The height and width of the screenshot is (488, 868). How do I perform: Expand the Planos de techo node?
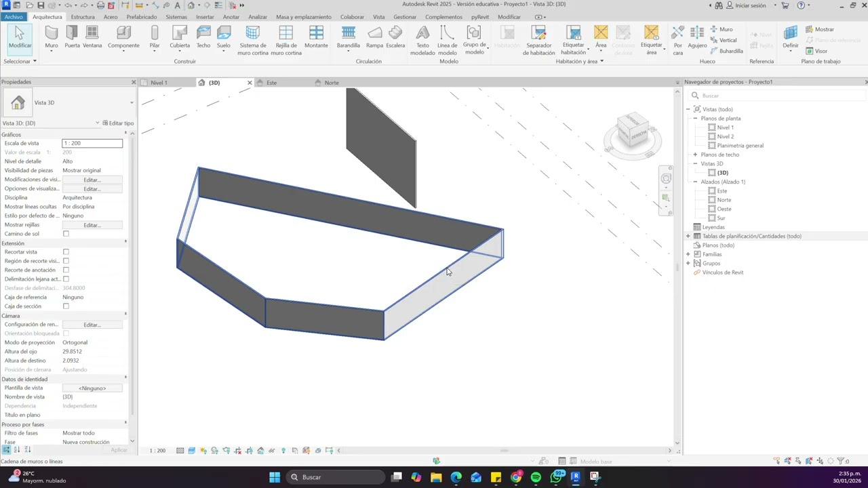695,155
